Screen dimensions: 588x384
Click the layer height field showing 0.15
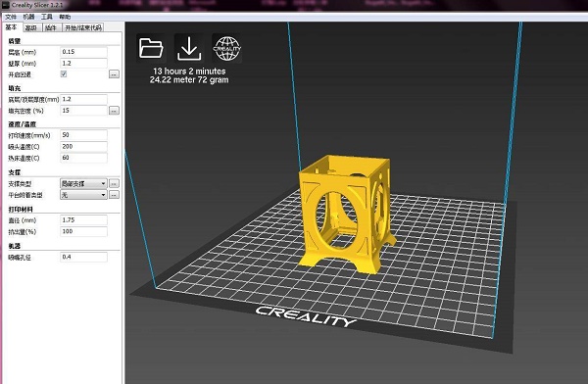coord(83,52)
